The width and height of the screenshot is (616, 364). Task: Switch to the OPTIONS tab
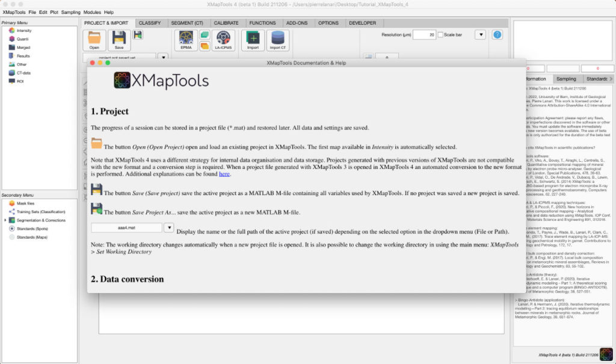coord(328,23)
